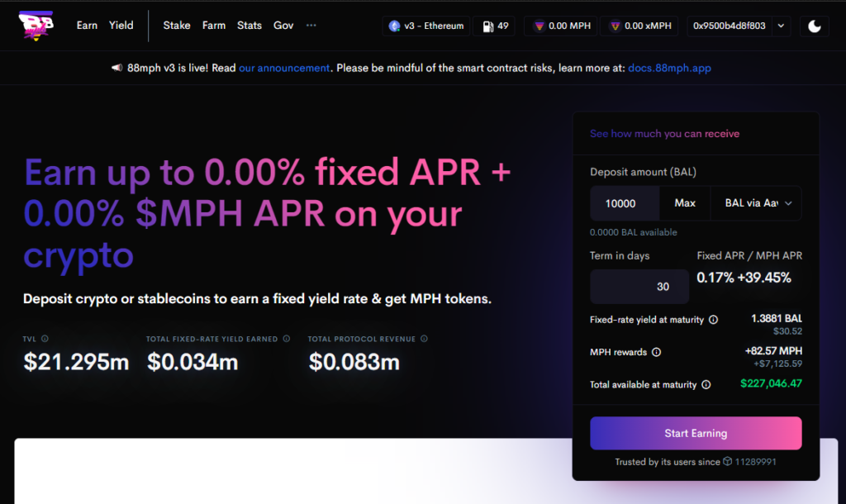The height and width of the screenshot is (504, 846).
Task: Expand the wallet address dropdown arrow
Action: point(781,26)
